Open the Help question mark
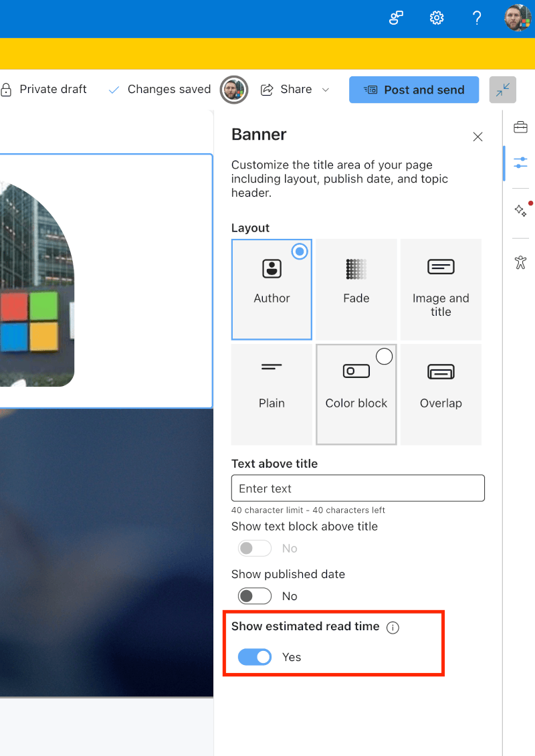The height and width of the screenshot is (756, 535). point(477,18)
